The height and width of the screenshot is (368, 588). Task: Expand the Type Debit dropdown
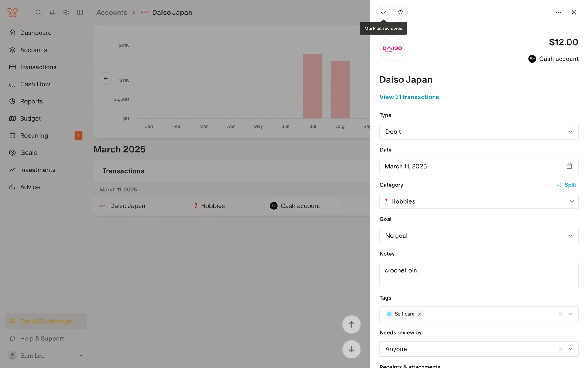click(479, 132)
